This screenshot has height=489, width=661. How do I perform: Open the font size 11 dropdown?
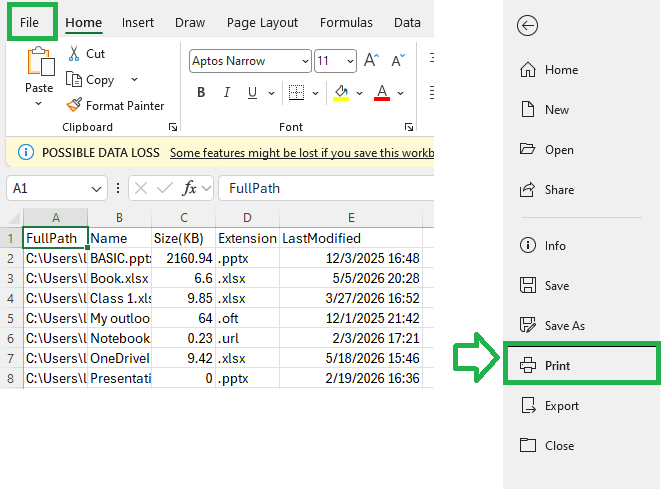point(350,62)
